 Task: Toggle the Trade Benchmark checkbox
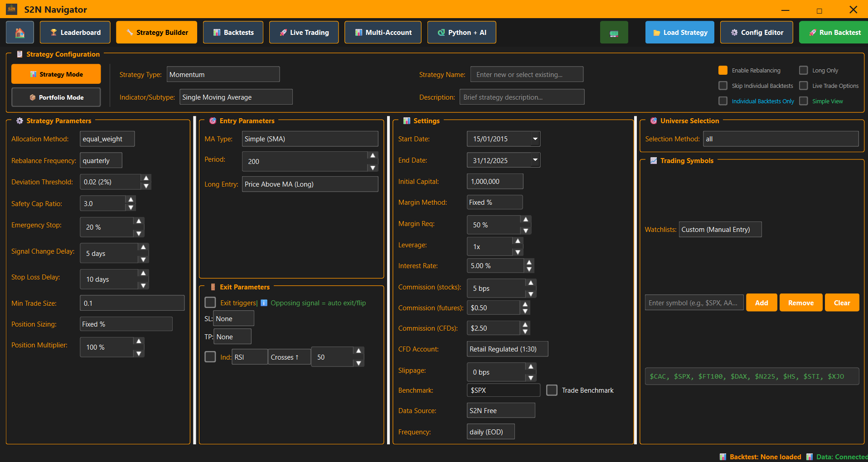pyautogui.click(x=552, y=390)
